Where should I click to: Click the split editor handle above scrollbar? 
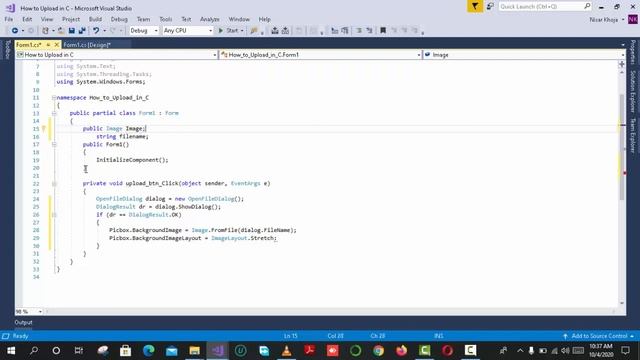[622, 64]
